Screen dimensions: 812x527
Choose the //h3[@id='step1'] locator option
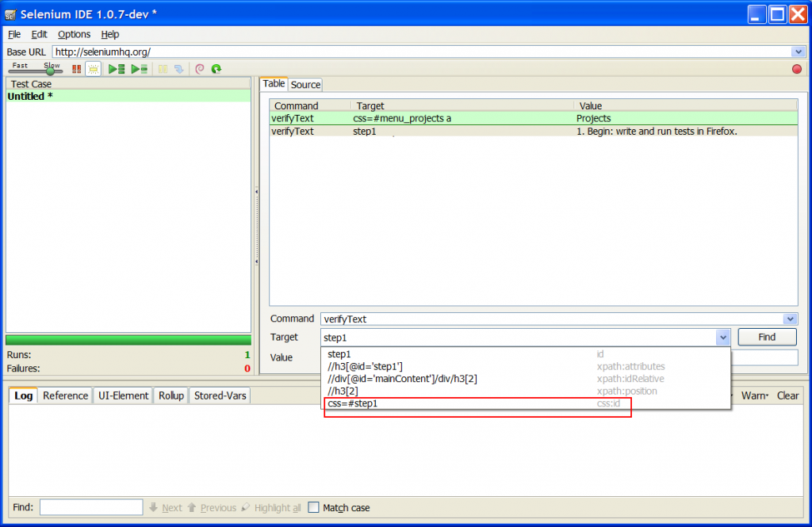click(x=526, y=366)
